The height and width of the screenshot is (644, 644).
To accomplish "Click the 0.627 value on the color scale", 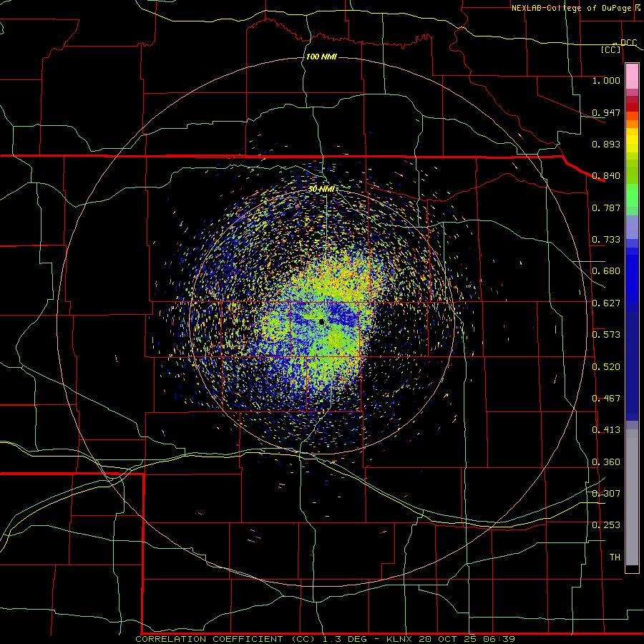I will (606, 303).
